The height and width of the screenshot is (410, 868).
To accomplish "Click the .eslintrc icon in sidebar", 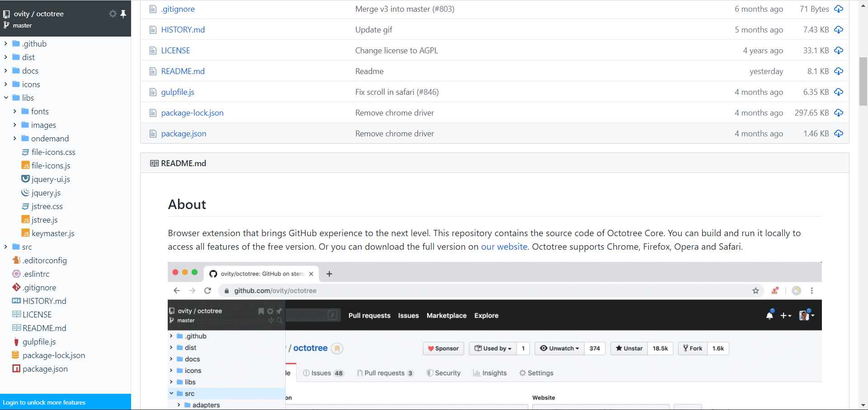I will pyautogui.click(x=16, y=274).
